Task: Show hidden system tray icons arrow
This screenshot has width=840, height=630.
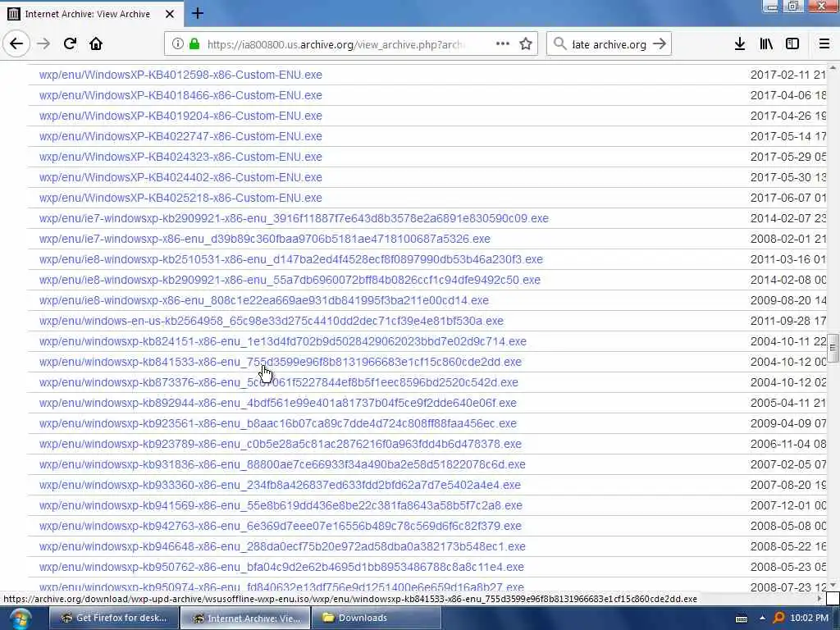Action: (762, 619)
